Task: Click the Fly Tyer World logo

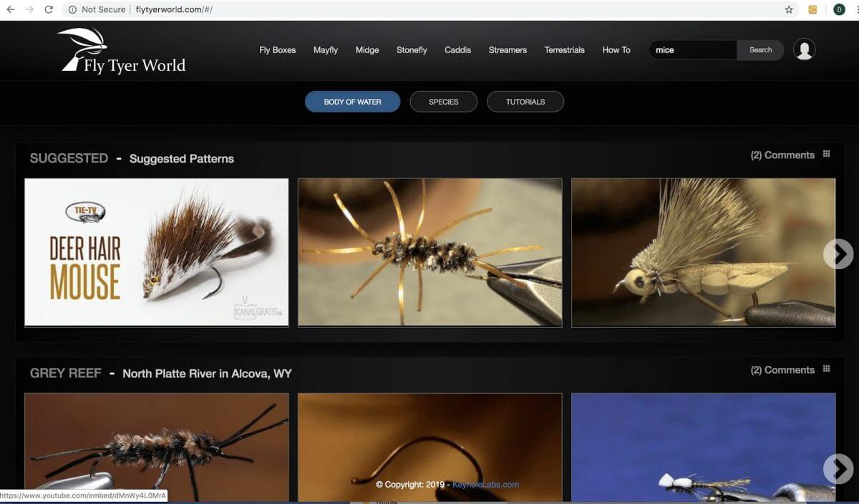Action: 122,51
